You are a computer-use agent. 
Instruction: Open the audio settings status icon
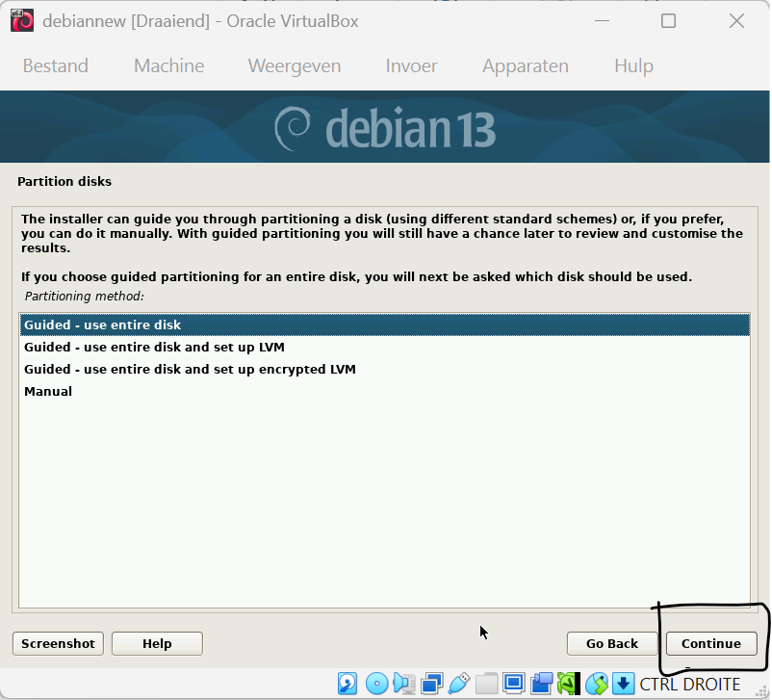404,684
